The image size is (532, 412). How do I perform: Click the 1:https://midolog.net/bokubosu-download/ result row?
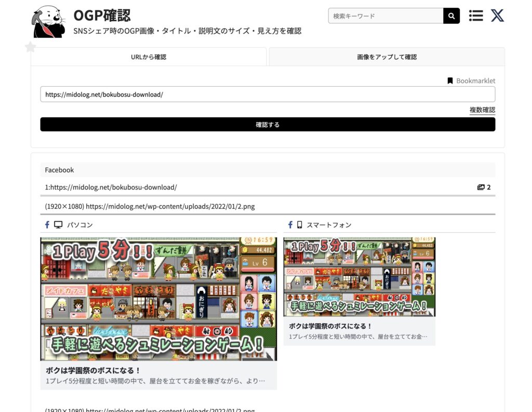(x=268, y=188)
